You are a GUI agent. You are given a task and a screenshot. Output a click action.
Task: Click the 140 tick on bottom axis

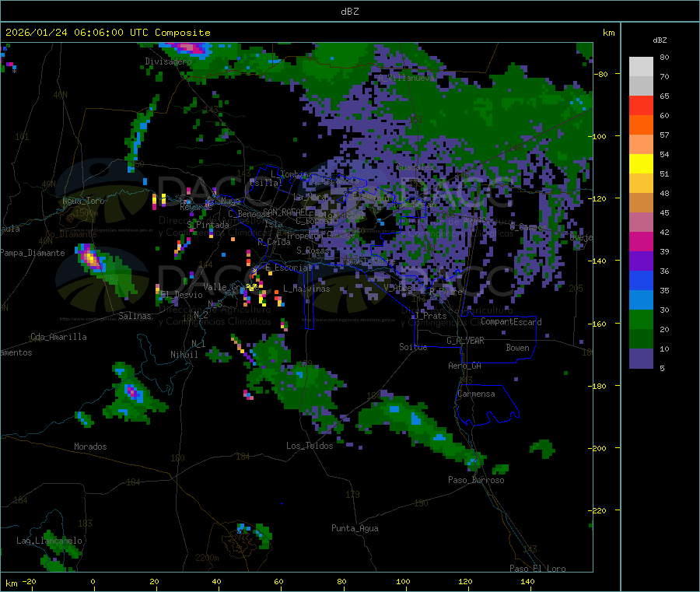[527, 581]
